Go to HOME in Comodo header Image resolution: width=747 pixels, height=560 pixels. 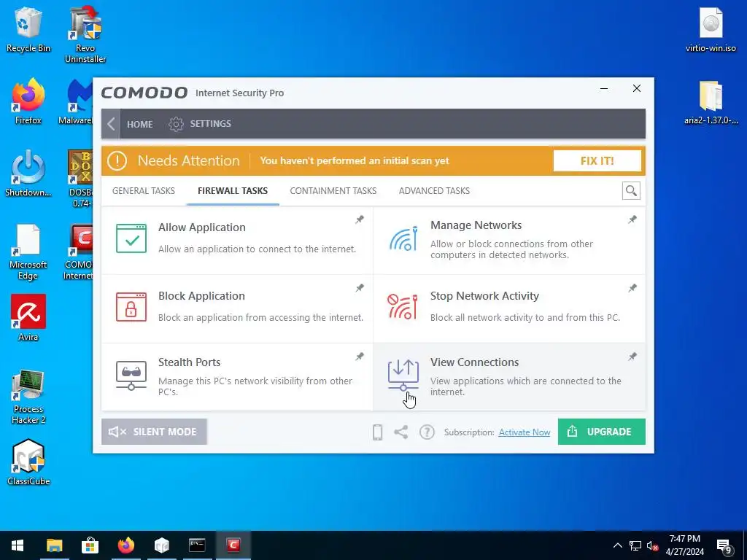click(139, 124)
